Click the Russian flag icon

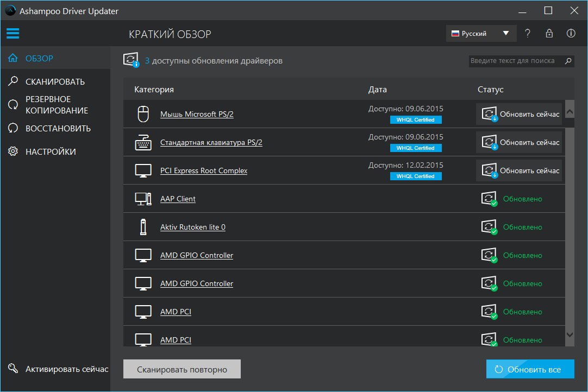[x=455, y=33]
